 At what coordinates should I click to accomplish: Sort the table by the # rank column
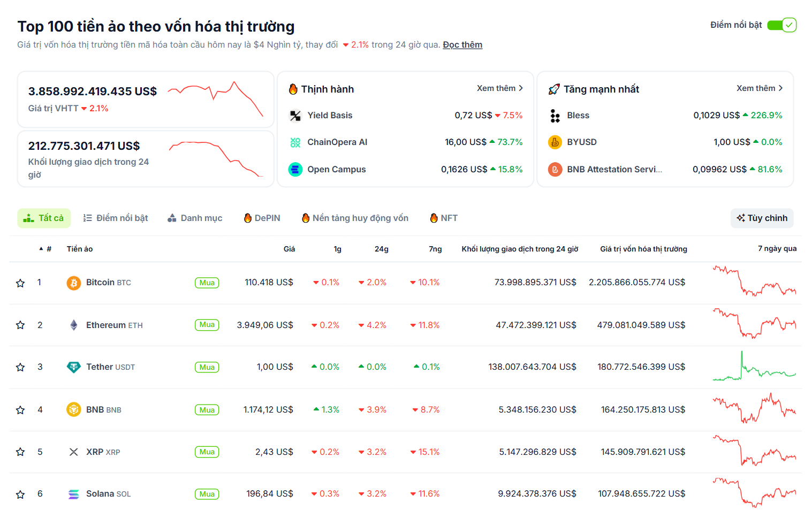click(46, 249)
